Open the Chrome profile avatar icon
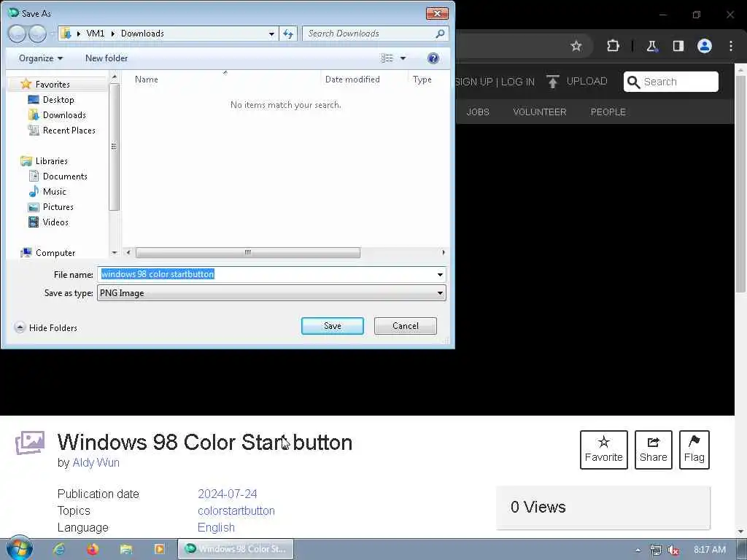 704,46
